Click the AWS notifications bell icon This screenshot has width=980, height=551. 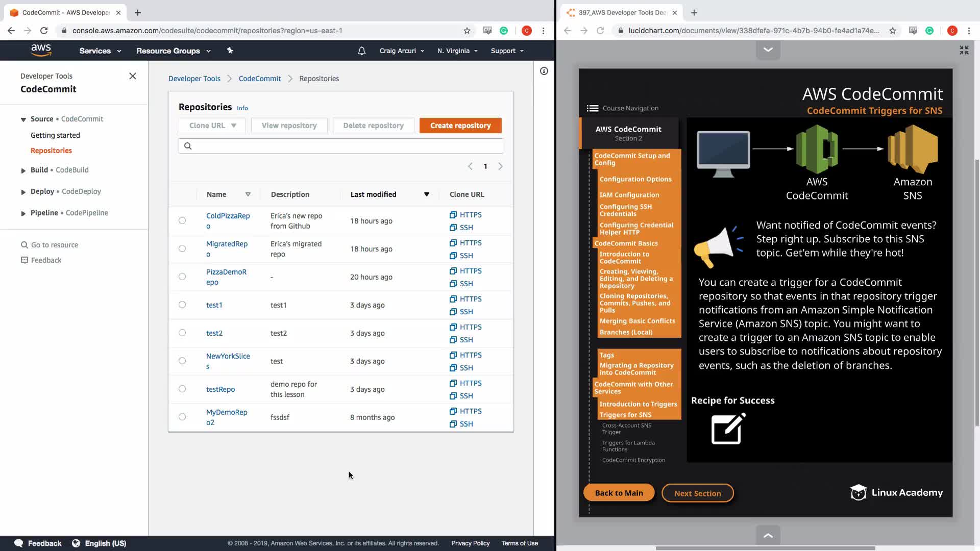(361, 51)
